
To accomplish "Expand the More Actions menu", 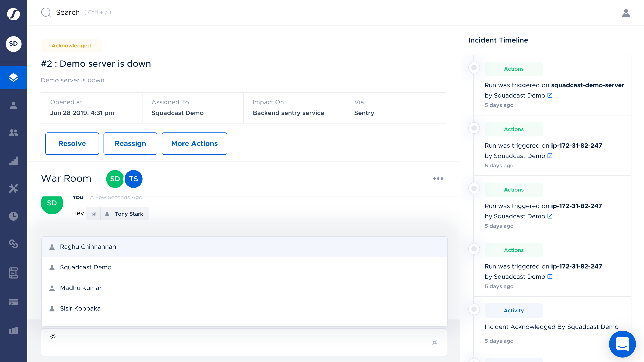I will point(194,144).
